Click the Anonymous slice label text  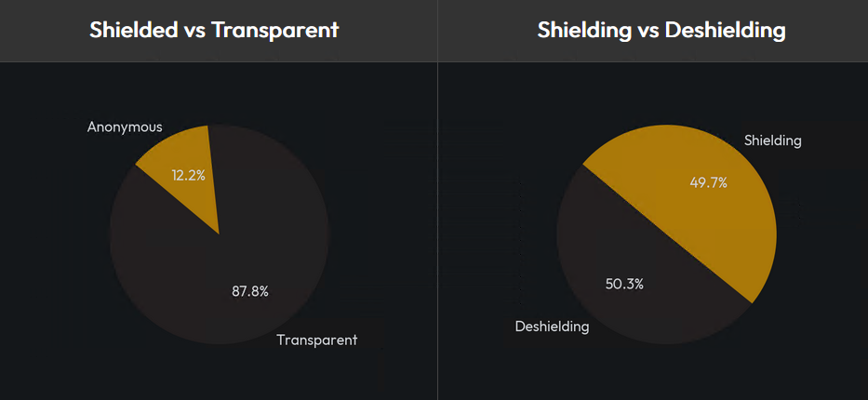(x=125, y=127)
